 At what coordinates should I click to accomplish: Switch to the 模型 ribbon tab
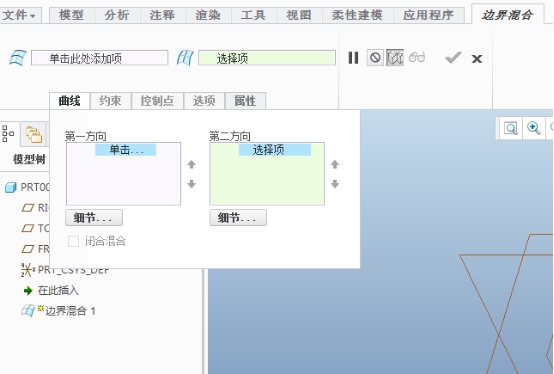[x=72, y=15]
